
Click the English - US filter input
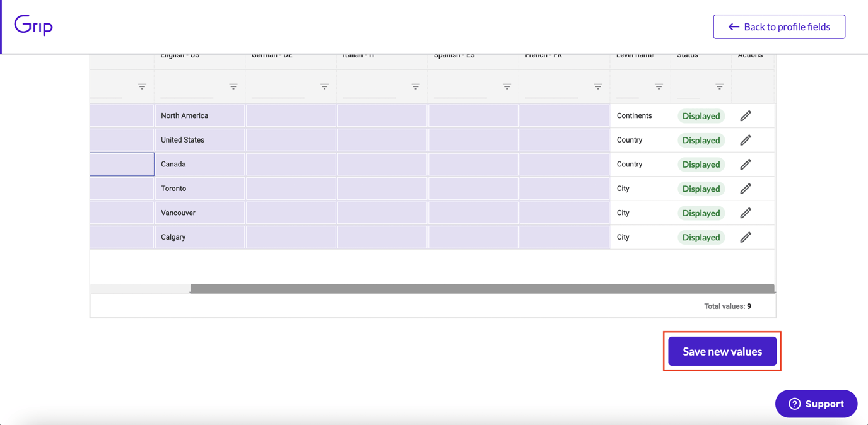187,87
